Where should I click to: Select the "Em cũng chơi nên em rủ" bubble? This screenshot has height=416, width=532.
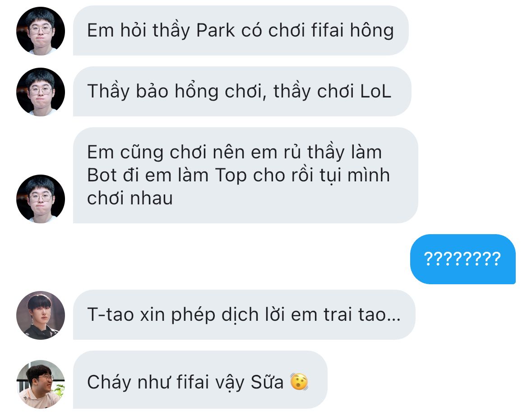point(245,176)
